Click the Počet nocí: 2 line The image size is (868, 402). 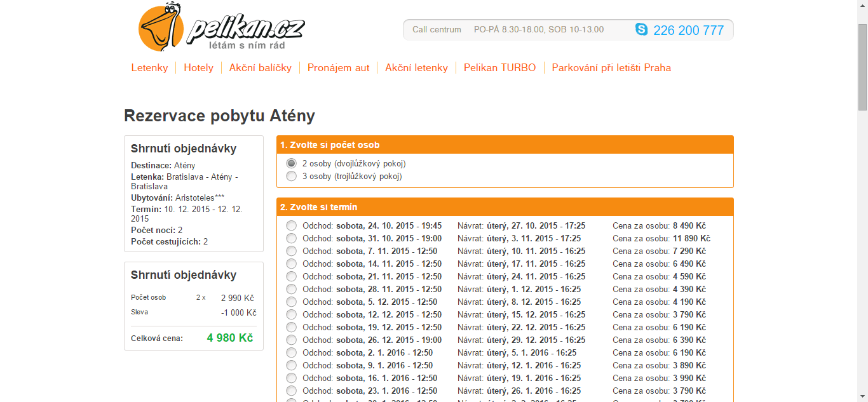(156, 230)
